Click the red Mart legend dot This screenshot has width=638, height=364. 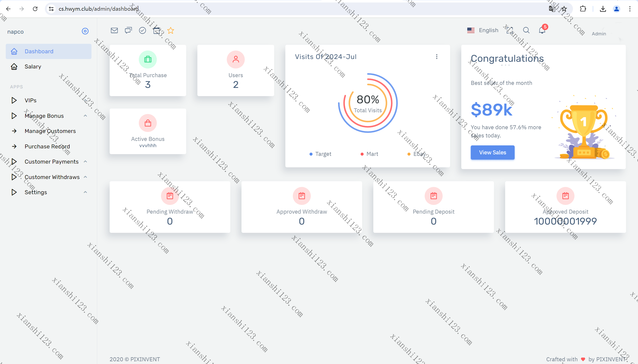coord(362,154)
